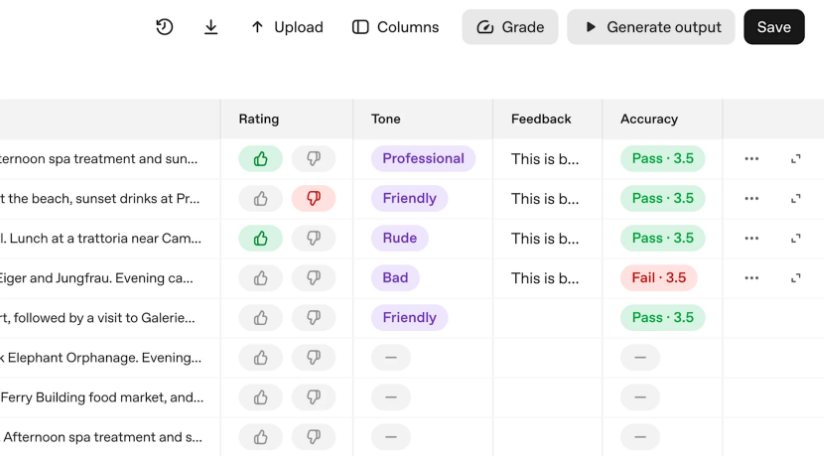Expand the third row details
This screenshot has width=824, height=456.
point(796,238)
